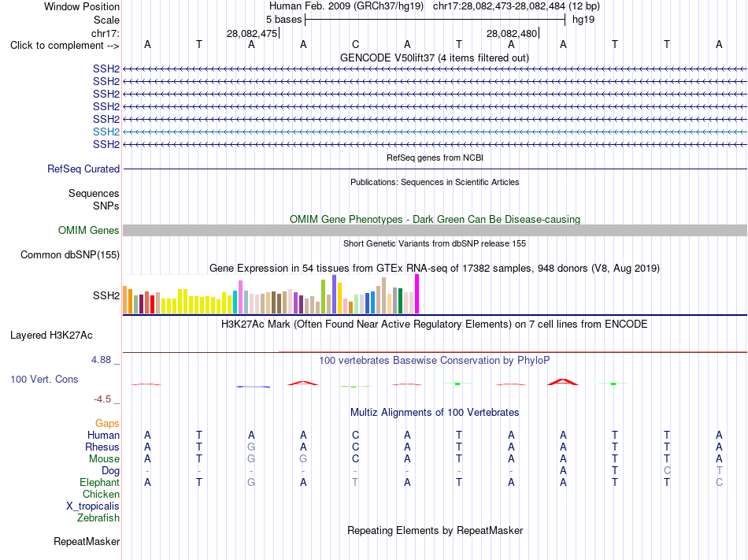Click the GENCODE V50lift37 track title

(435, 57)
